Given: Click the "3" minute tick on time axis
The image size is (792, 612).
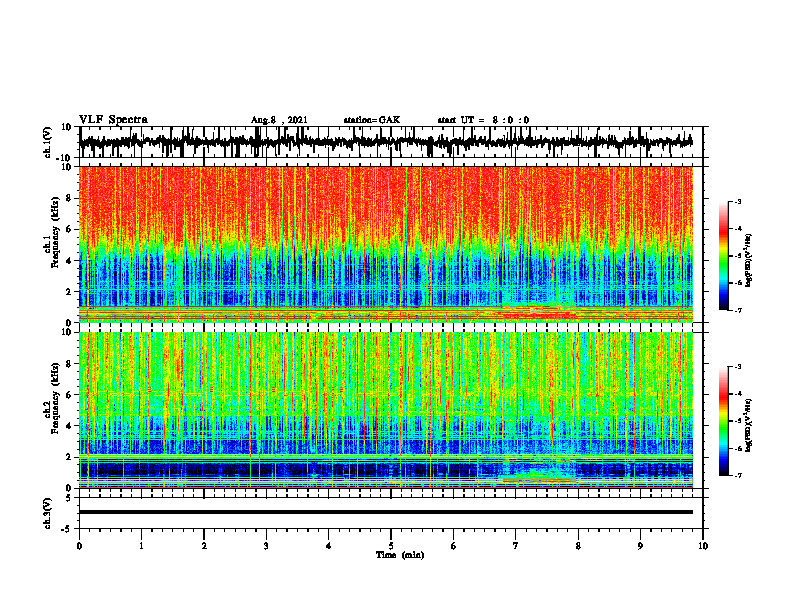Looking at the screenshot, I should [x=266, y=546].
